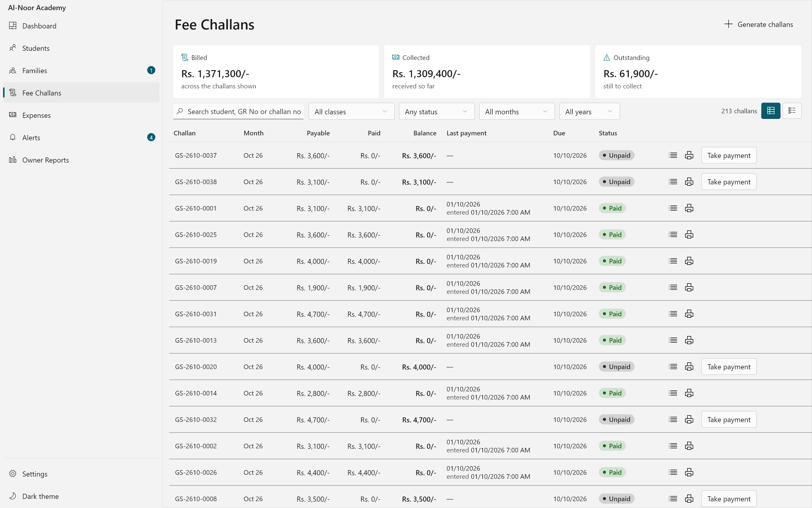Screen dimensions: 812x508
Task: Open details list icon for challan GS-2610-0031
Action: [673, 314]
